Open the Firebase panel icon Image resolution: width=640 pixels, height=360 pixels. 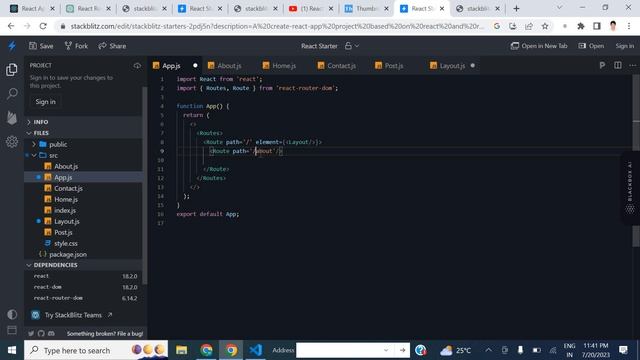click(x=12, y=118)
